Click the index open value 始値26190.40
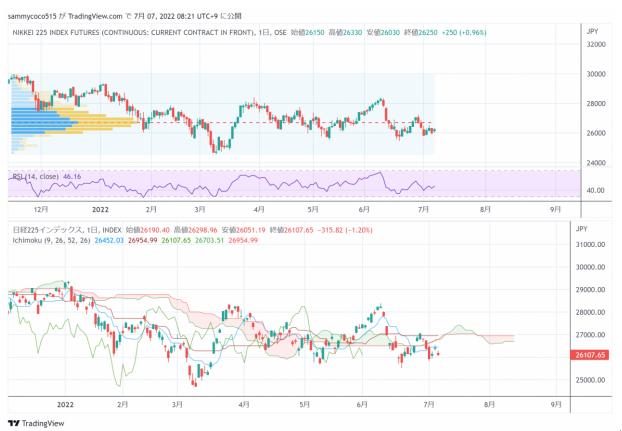The width and height of the screenshot is (622, 431). tap(148, 230)
